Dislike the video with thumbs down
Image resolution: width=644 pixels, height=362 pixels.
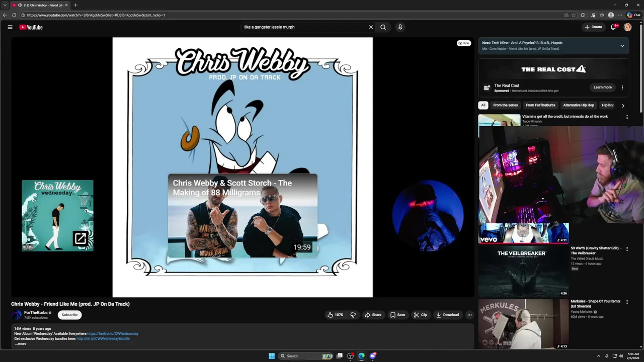pyautogui.click(x=353, y=315)
